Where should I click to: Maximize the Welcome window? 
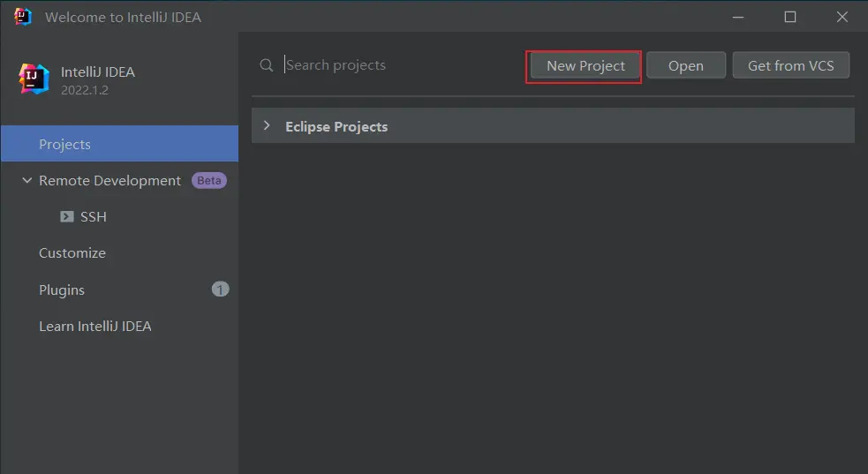790,17
